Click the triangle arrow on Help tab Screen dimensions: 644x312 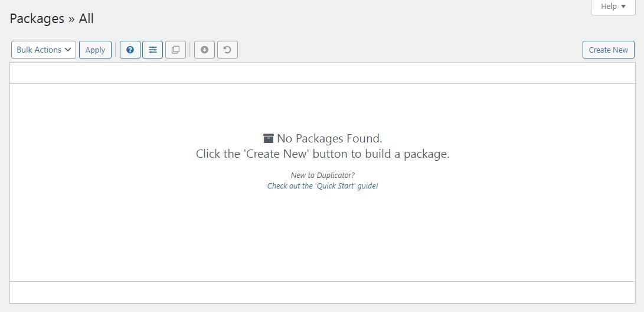[623, 6]
